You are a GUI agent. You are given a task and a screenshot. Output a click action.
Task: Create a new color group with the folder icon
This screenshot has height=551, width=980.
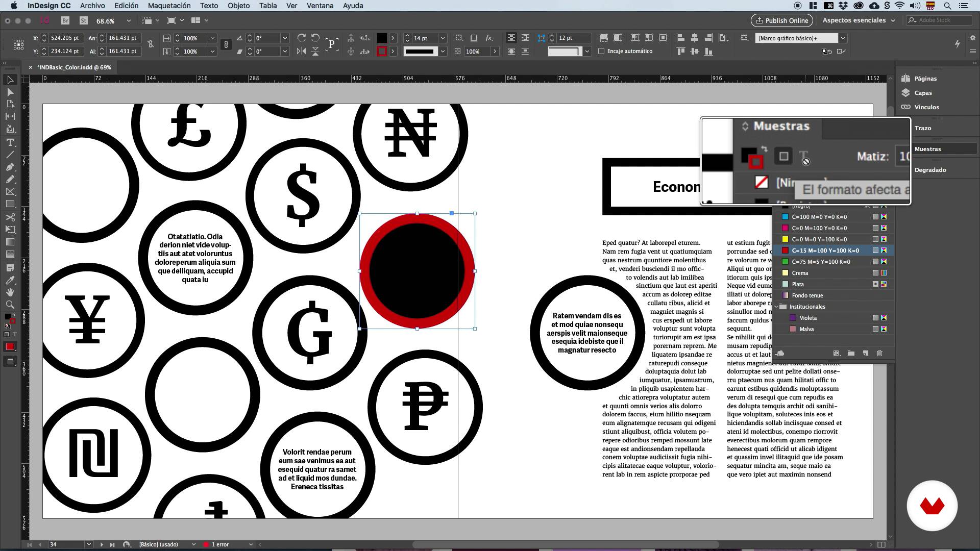point(851,353)
